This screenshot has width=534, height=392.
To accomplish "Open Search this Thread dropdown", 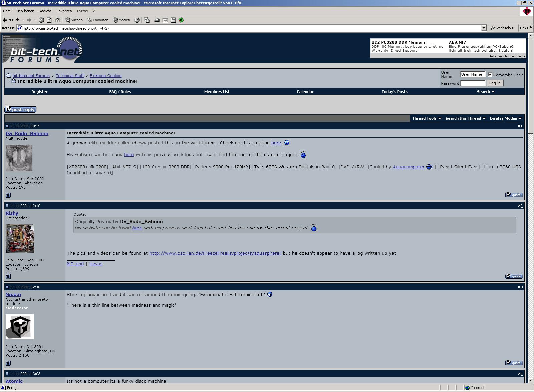I will (x=465, y=118).
